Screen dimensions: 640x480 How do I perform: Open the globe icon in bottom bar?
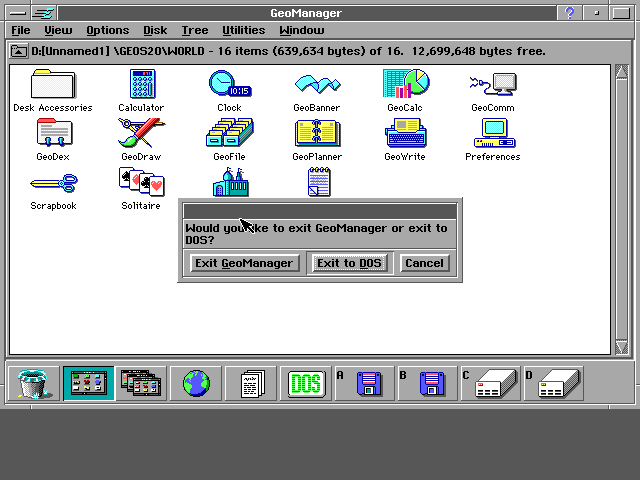(196, 383)
